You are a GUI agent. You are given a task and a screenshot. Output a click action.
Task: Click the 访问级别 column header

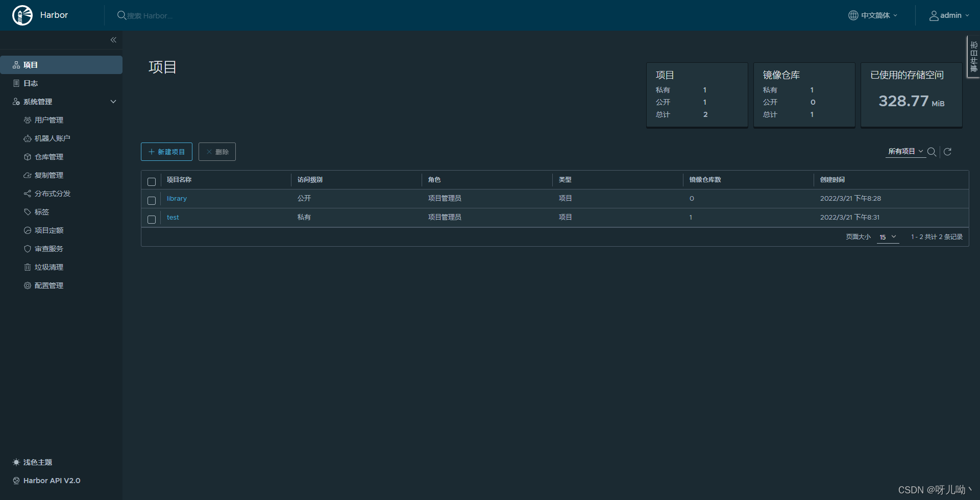tap(310, 180)
